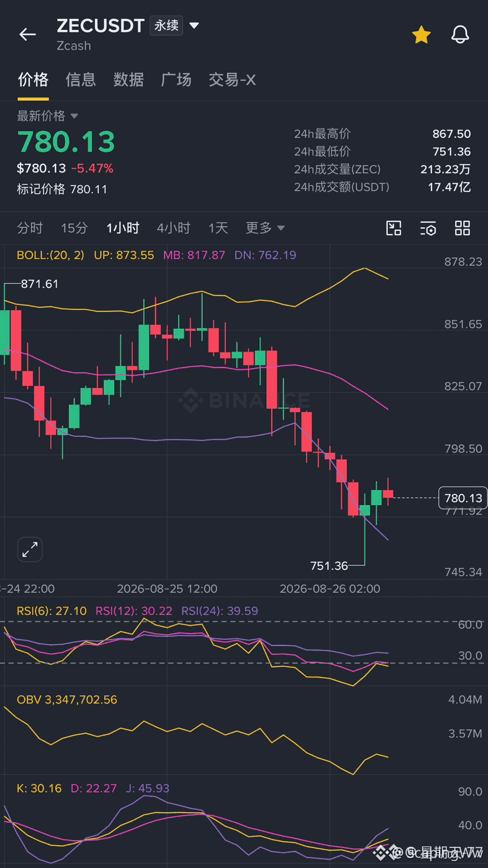The width and height of the screenshot is (488, 868).
Task: Select the 1天 chart interval
Action: pos(218,228)
